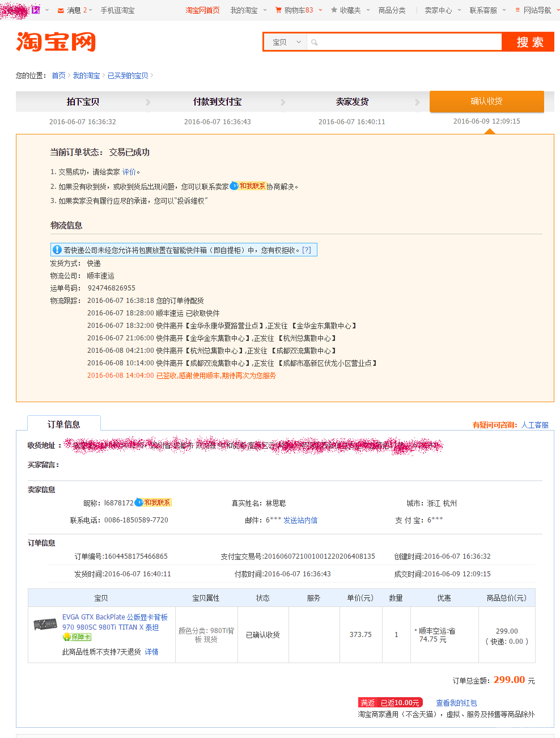
Task: Open the 消息 mail envelope icon
Action: (x=61, y=10)
